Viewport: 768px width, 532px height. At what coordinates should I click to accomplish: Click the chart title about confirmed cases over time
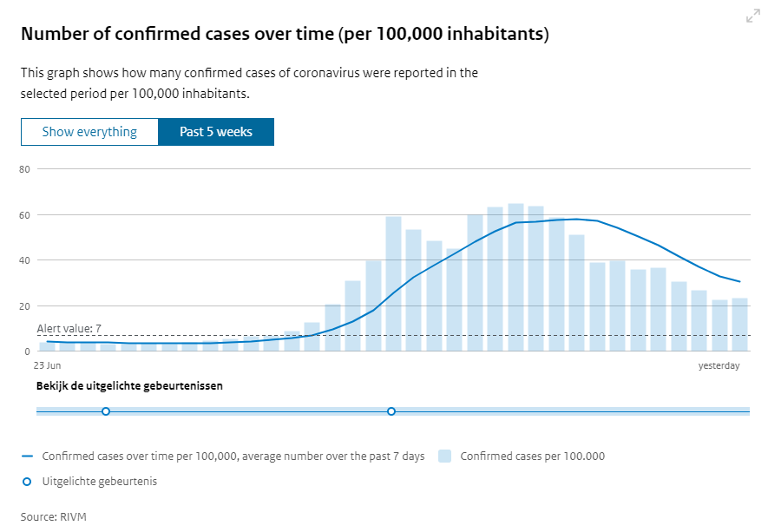coord(285,34)
